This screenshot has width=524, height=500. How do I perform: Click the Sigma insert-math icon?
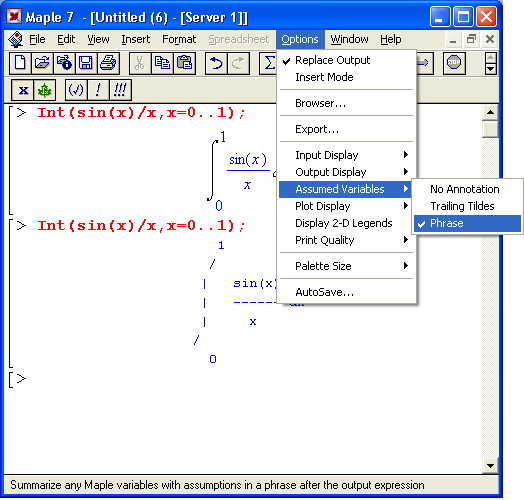[268, 63]
